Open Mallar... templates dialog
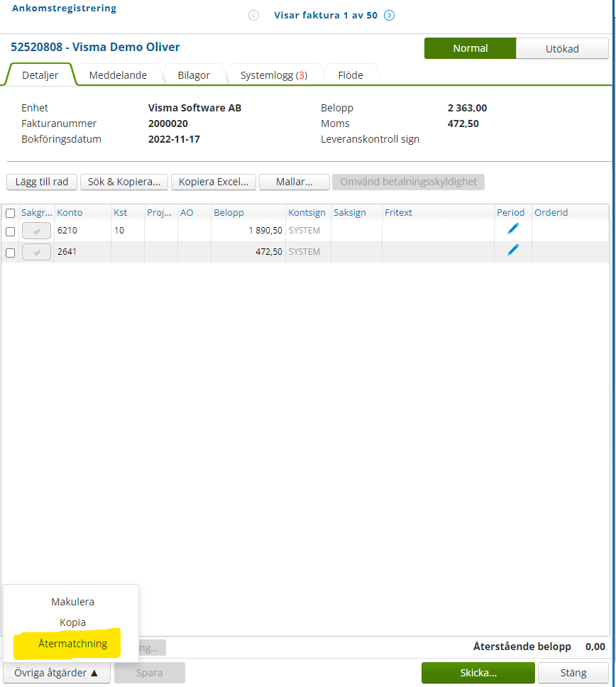The image size is (616, 687). [295, 182]
